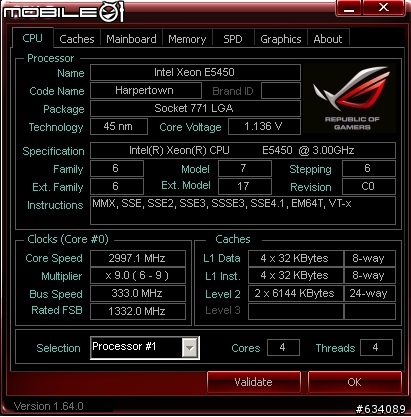Click the Mobile01 logo in the title bar
Image resolution: width=411 pixels, height=417 pixels.
[x=63, y=12]
